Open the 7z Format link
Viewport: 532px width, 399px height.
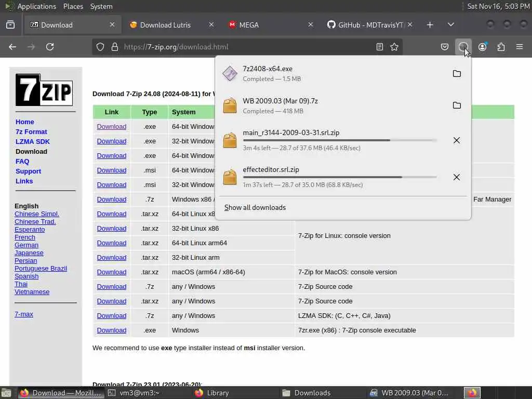[31, 131]
